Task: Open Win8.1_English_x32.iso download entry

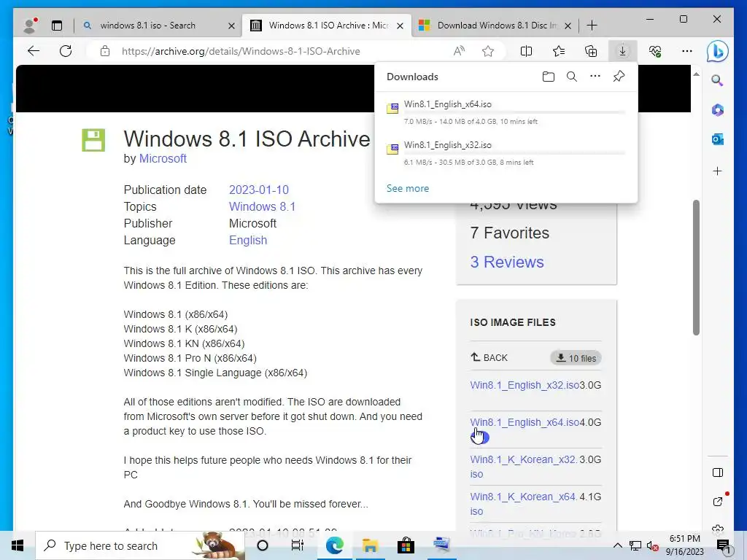Action: (506, 153)
